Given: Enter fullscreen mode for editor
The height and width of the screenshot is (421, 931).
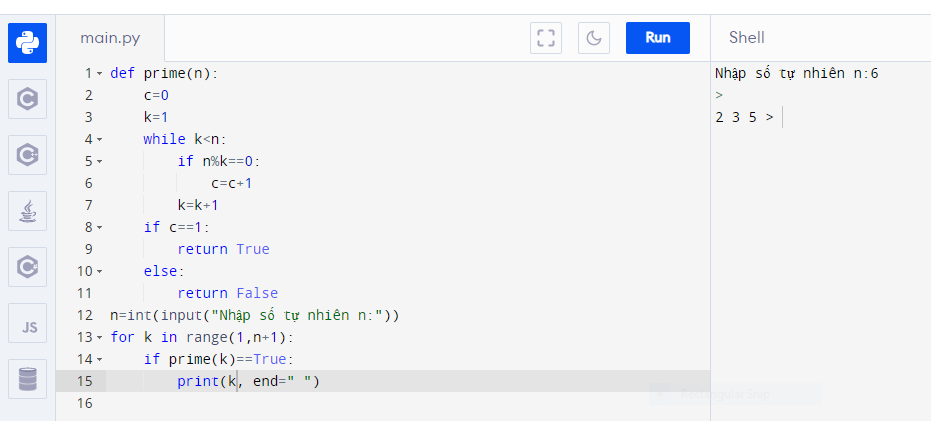Looking at the screenshot, I should (545, 38).
